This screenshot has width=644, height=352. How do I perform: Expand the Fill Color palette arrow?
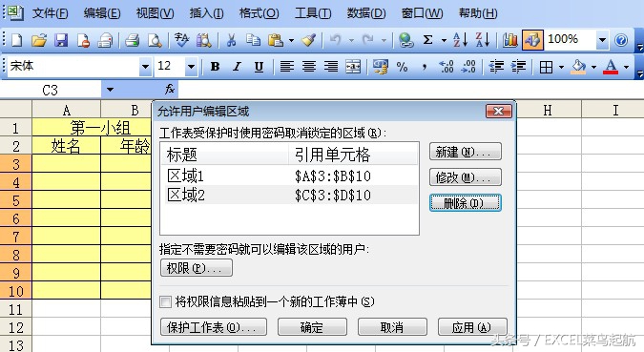(593, 67)
